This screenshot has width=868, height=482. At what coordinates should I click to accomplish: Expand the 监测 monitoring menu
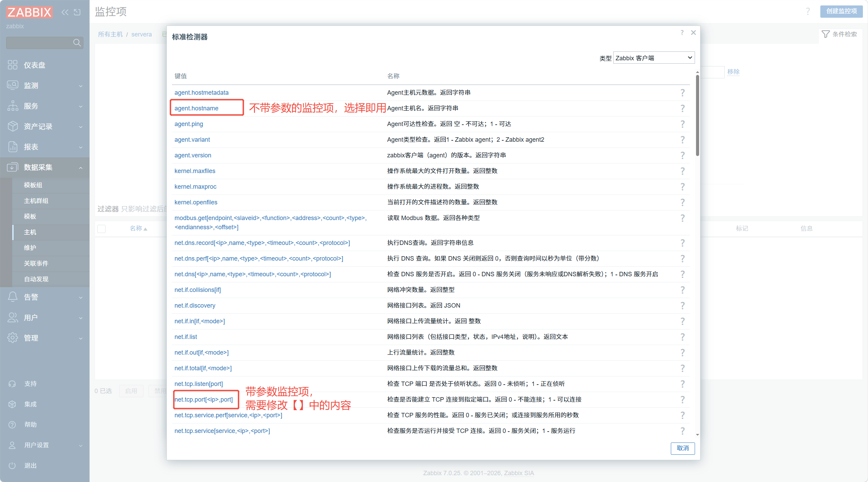[x=45, y=85]
